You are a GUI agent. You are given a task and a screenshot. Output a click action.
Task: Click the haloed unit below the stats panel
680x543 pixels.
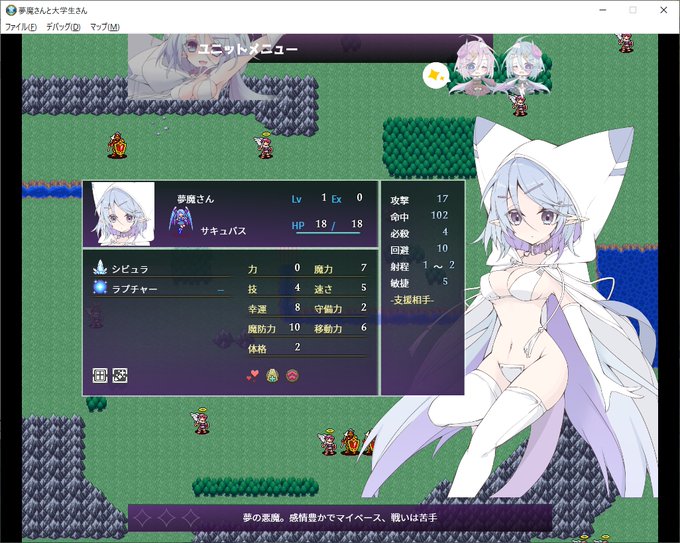click(200, 421)
